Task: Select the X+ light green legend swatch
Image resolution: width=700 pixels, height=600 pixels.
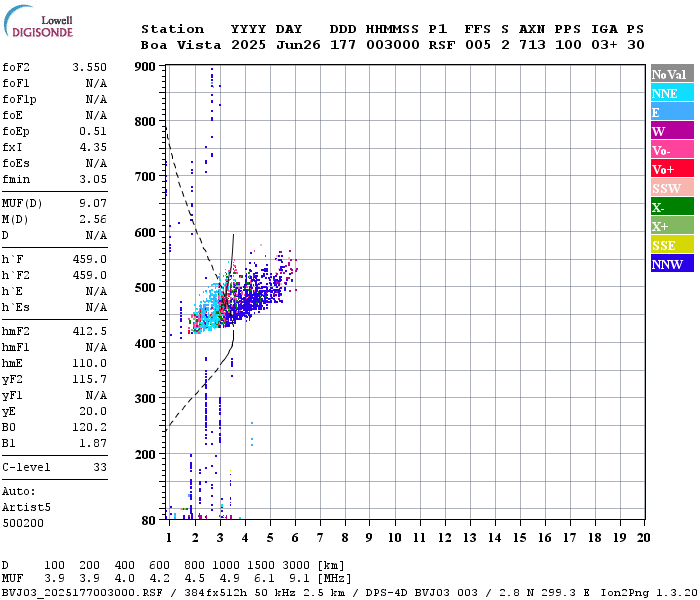Action: click(x=672, y=226)
